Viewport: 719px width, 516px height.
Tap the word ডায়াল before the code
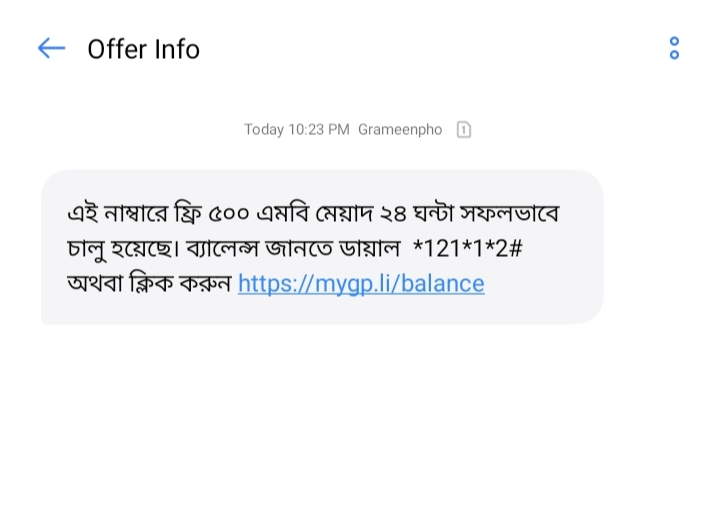coord(370,249)
